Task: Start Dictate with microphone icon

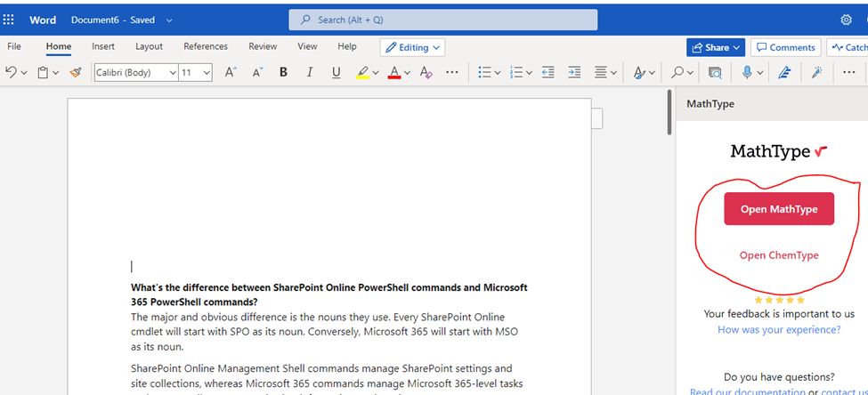Action: coord(747,72)
